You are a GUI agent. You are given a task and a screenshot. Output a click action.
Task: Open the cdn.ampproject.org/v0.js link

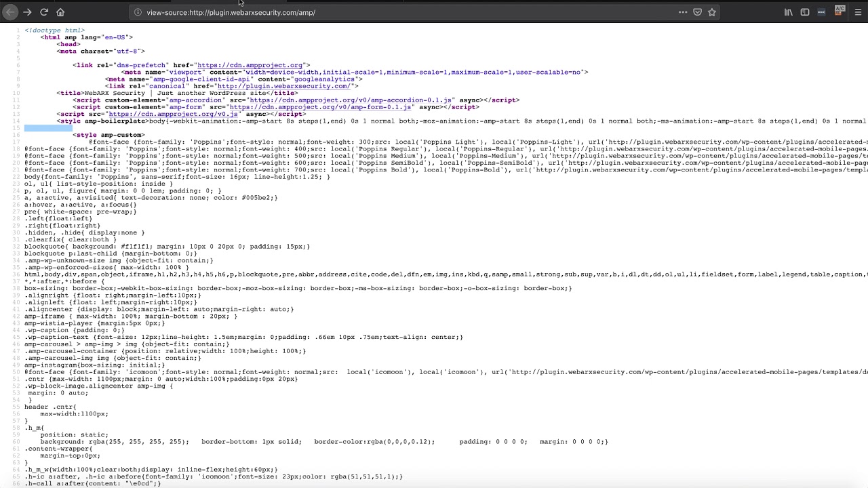[x=173, y=114]
